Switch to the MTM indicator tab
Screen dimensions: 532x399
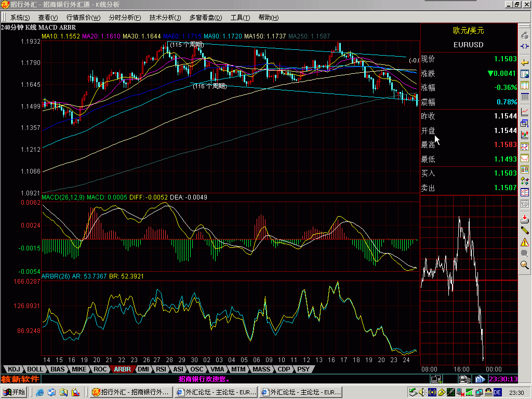coord(238,369)
